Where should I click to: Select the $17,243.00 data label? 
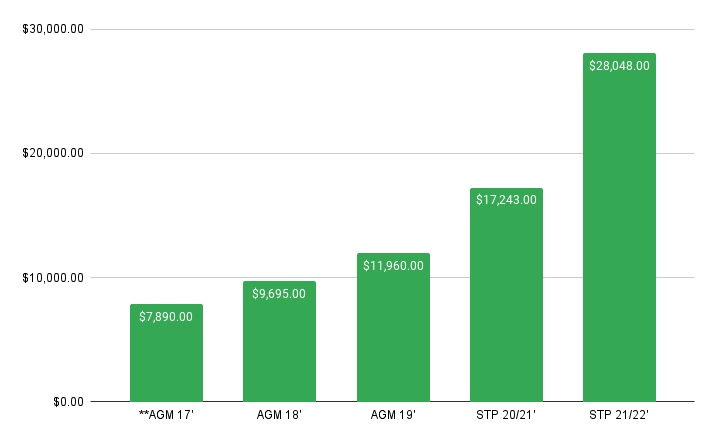[x=506, y=200]
